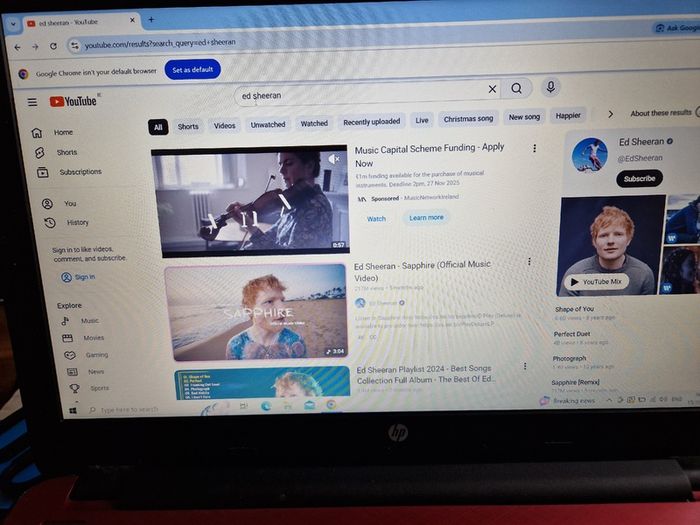Screen dimensions: 700x525
Task: Set Chrome as default browser
Action: tap(192, 70)
